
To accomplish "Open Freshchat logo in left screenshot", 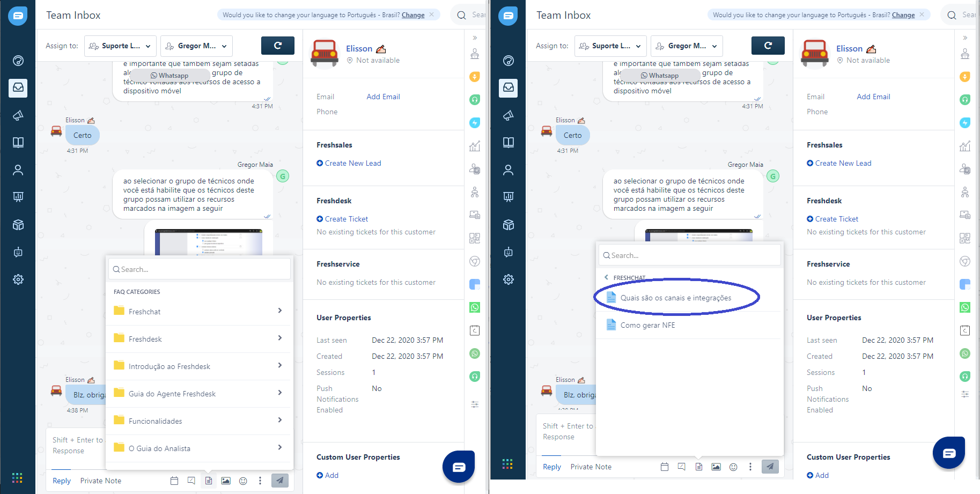I will coord(18,16).
